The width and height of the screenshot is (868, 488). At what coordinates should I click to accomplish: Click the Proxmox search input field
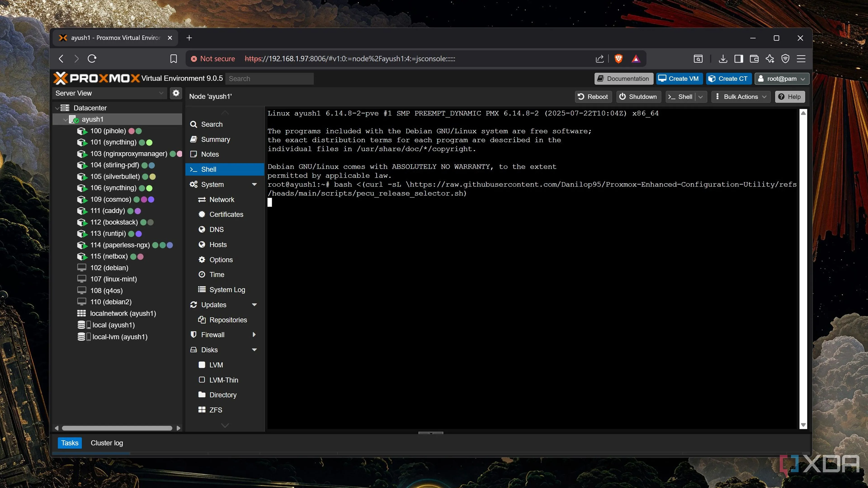click(x=270, y=79)
